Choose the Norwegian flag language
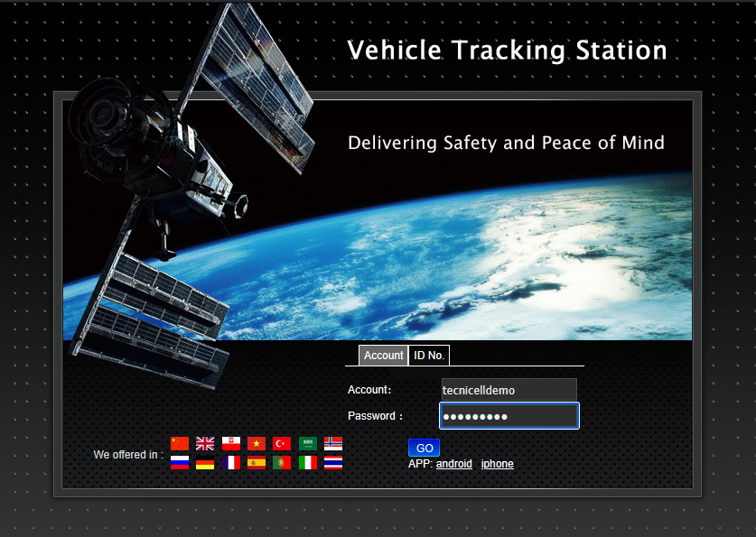756x537 pixels. coord(333,443)
